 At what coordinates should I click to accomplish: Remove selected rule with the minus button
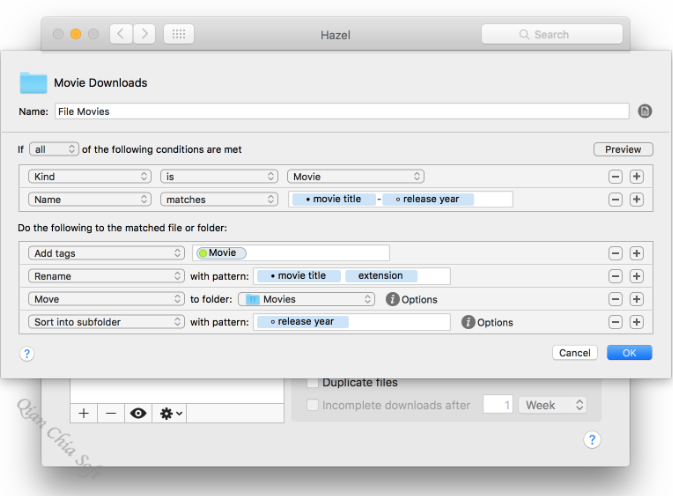111,414
